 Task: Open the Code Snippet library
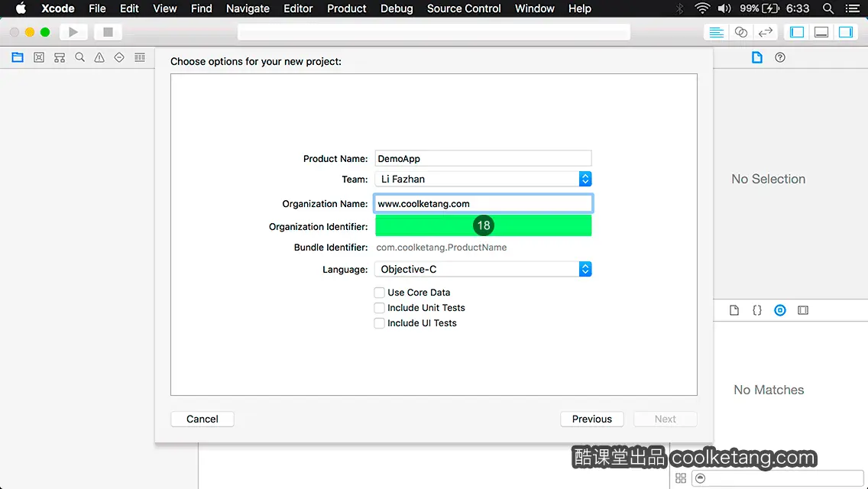(756, 310)
